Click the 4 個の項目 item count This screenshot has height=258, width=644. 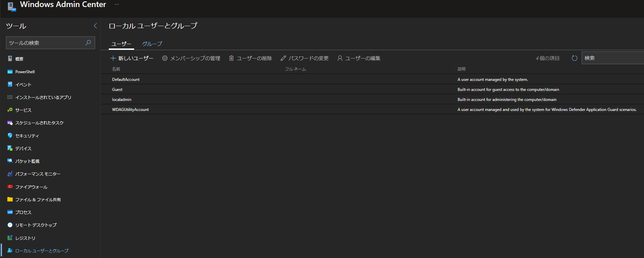pyautogui.click(x=548, y=58)
